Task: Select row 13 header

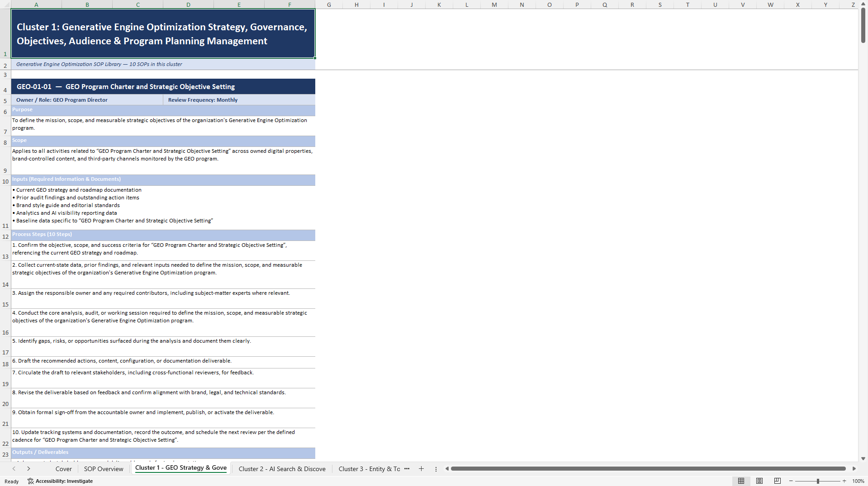Action: point(5,251)
